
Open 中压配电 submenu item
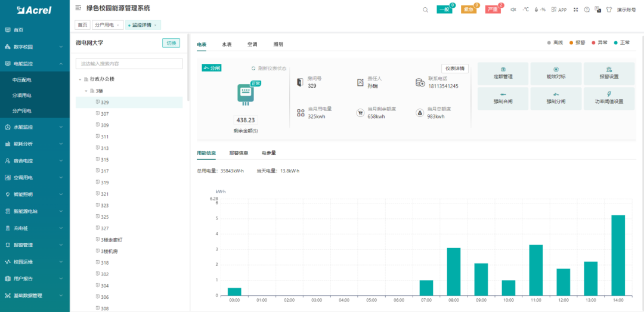[35, 80]
